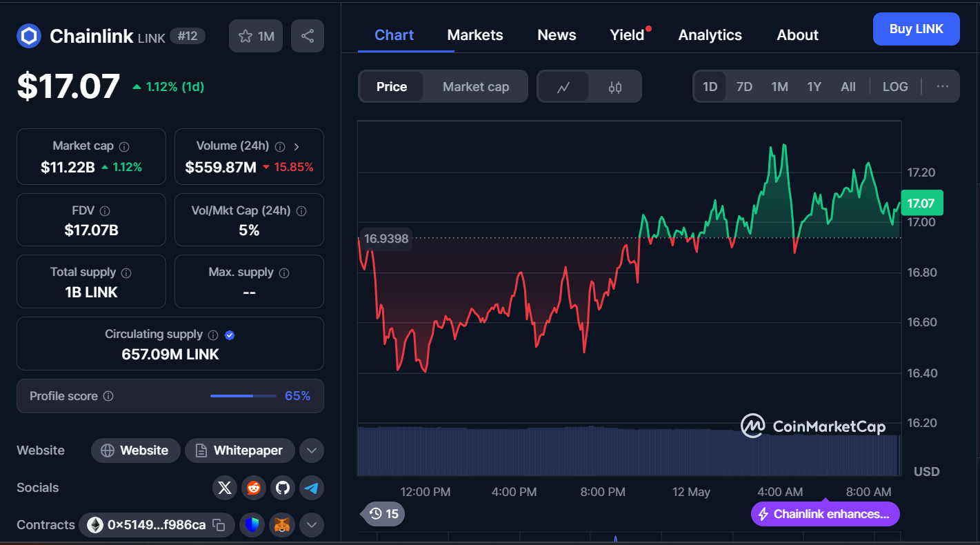Select the Market cap chart toggle
Screen dimensions: 980x545
pyautogui.click(x=476, y=87)
